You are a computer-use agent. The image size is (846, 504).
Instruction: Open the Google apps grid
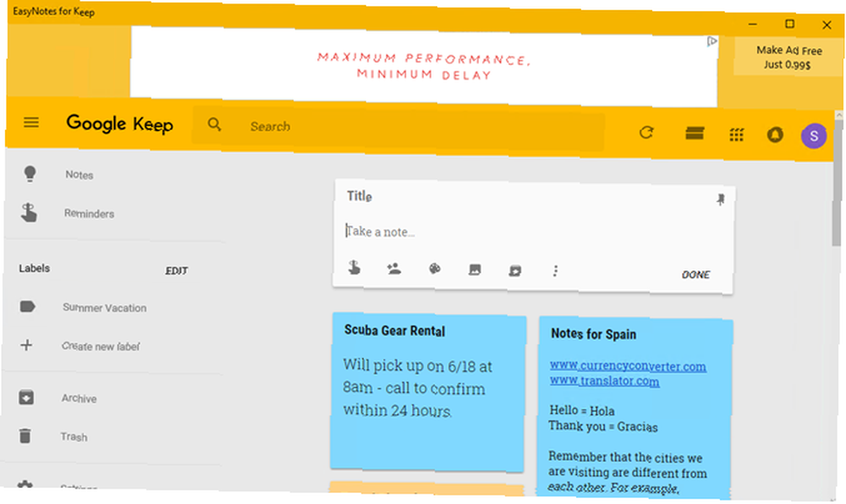pyautogui.click(x=737, y=134)
